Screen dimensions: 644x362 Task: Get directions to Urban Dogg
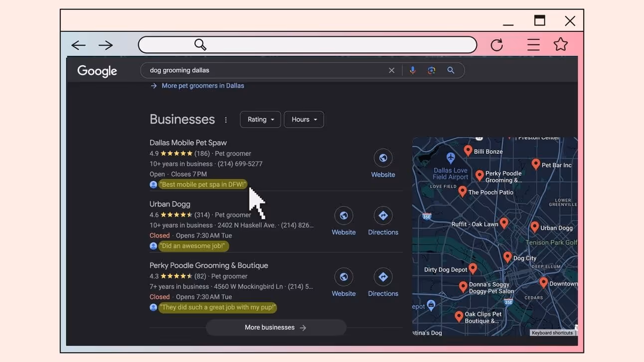pos(383,221)
